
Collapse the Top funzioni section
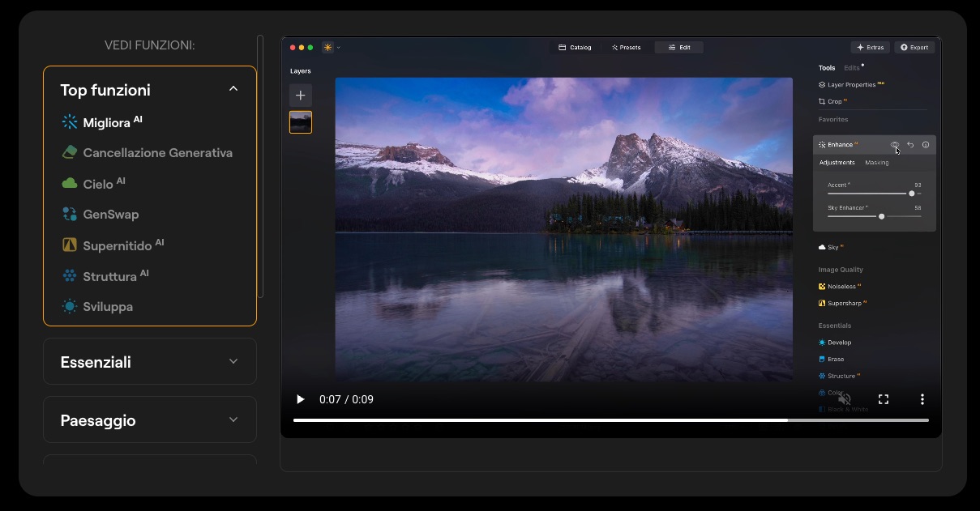tap(233, 88)
